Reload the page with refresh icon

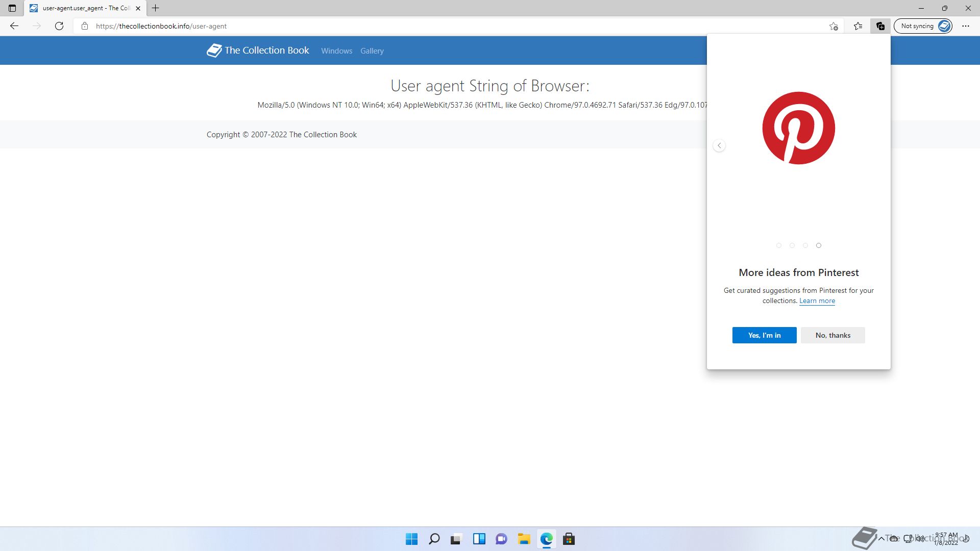coord(59,26)
